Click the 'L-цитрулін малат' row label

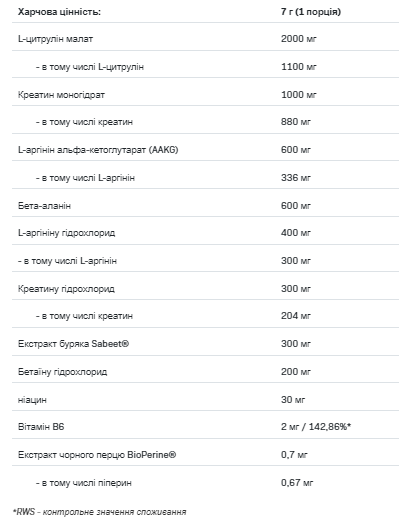[x=55, y=39]
